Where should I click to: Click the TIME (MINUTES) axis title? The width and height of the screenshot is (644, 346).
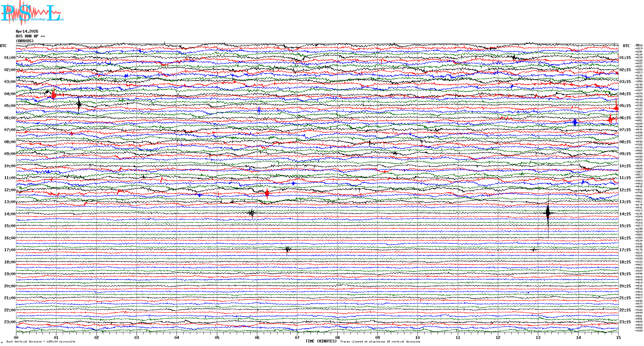tap(321, 341)
